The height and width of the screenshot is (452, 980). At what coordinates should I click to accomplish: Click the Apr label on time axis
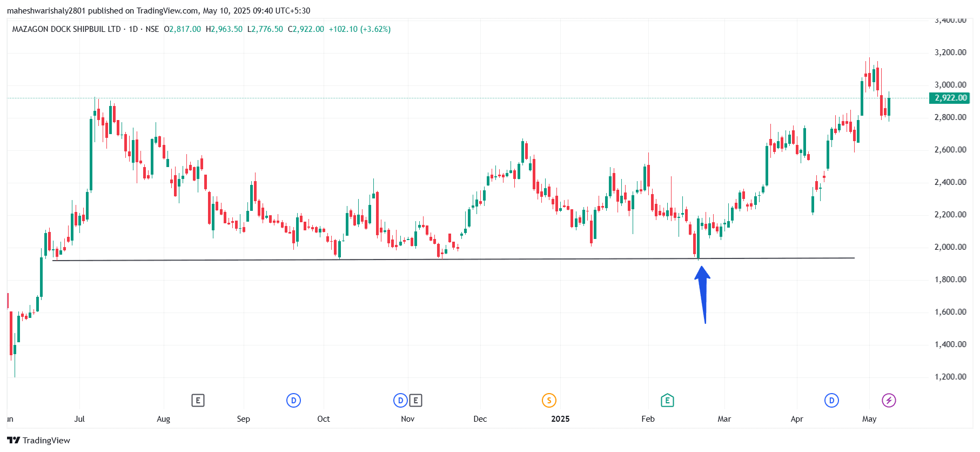[x=796, y=419]
